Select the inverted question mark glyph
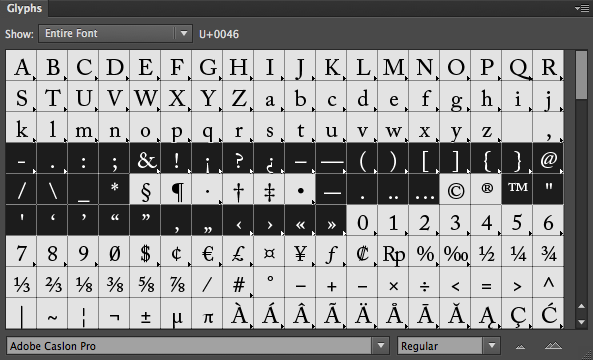Image resolution: width=593 pixels, height=360 pixels. [x=269, y=158]
